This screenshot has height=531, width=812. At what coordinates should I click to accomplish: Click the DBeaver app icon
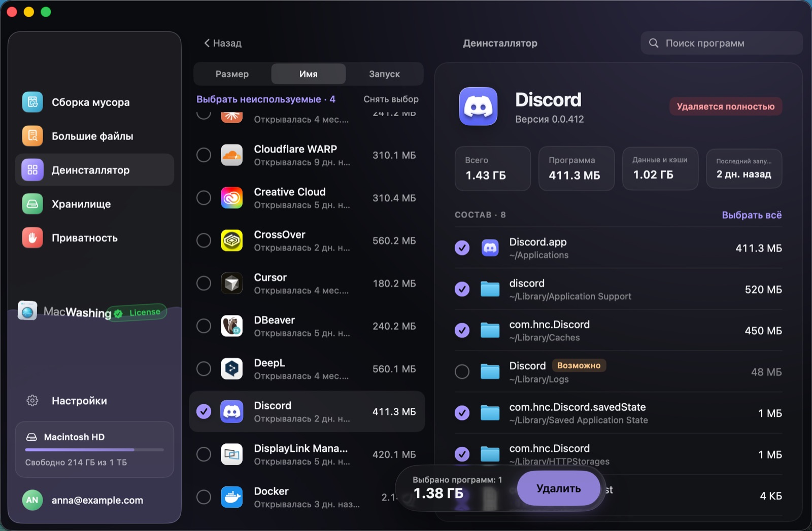coord(232,326)
